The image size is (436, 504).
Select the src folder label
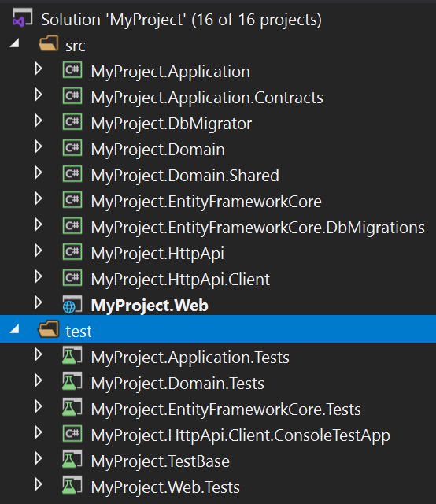coord(76,46)
